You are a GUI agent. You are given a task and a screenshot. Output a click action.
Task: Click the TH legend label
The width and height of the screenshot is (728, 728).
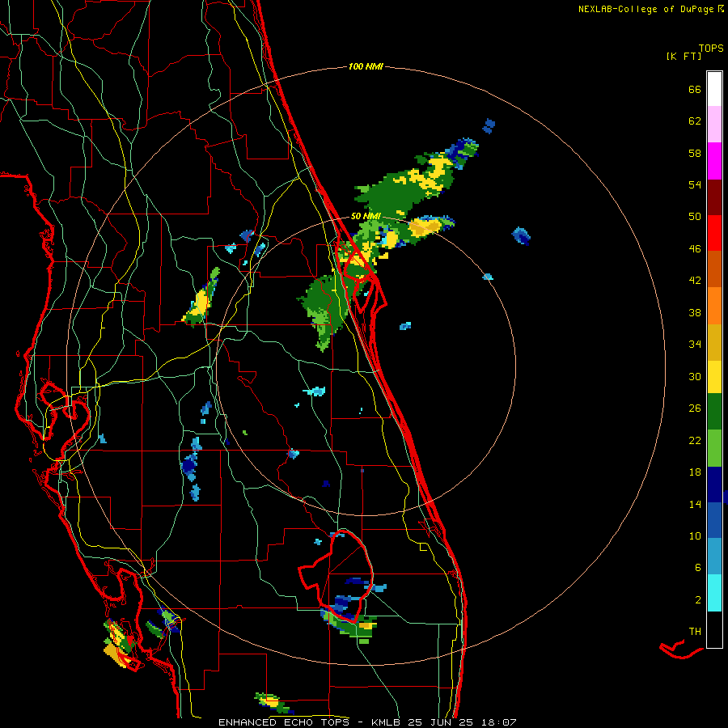[x=695, y=632]
